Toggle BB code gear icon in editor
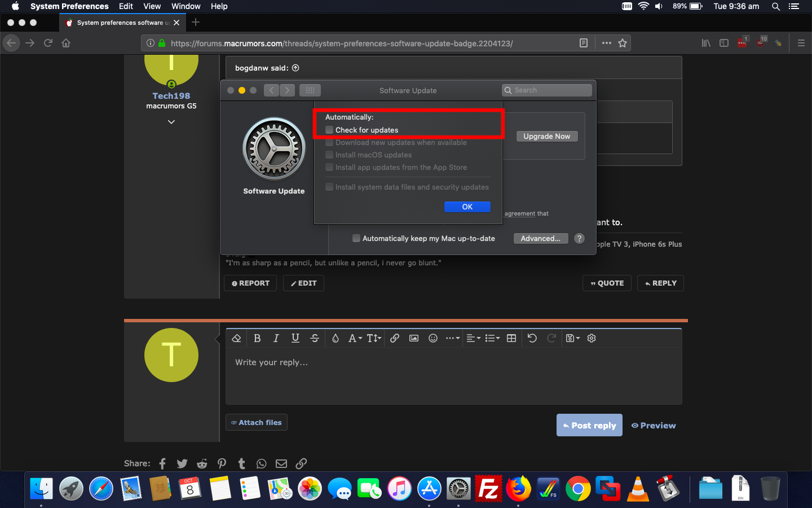 click(592, 338)
